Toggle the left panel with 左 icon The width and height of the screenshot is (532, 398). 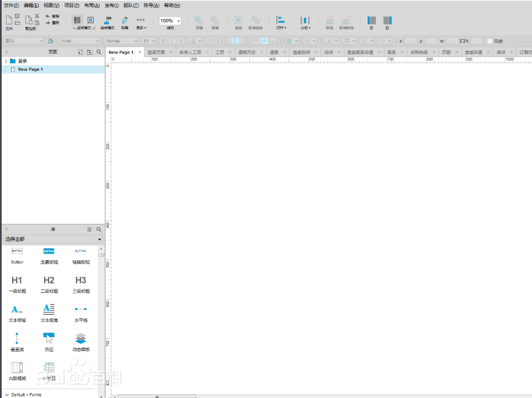(371, 20)
